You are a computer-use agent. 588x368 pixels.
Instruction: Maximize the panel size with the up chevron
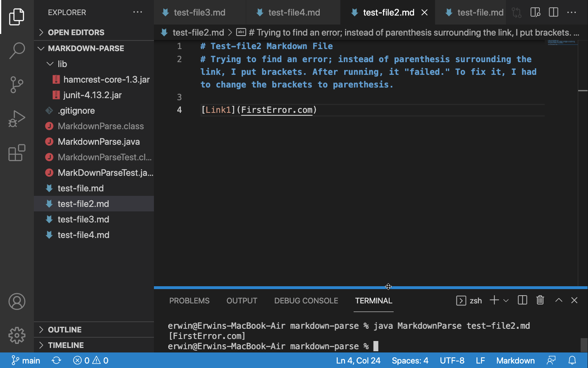[x=559, y=300]
